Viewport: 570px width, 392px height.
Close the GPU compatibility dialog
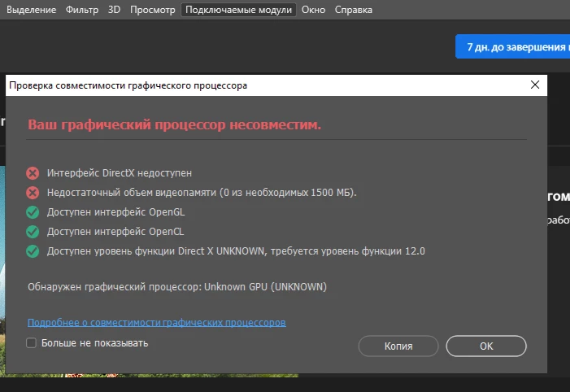[x=535, y=85]
